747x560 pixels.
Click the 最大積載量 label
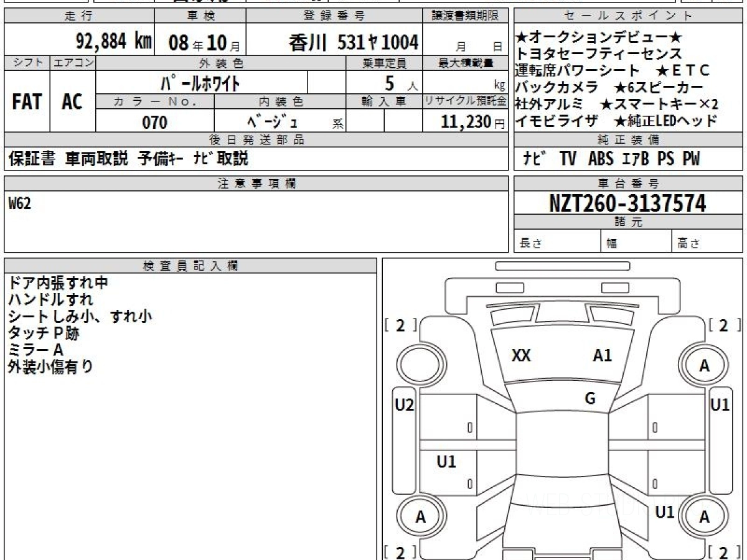click(466, 63)
